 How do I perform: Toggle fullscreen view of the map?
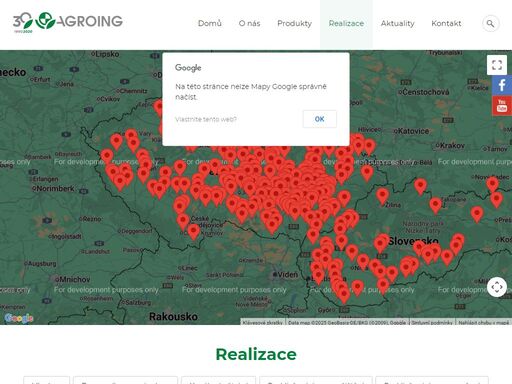point(497,65)
